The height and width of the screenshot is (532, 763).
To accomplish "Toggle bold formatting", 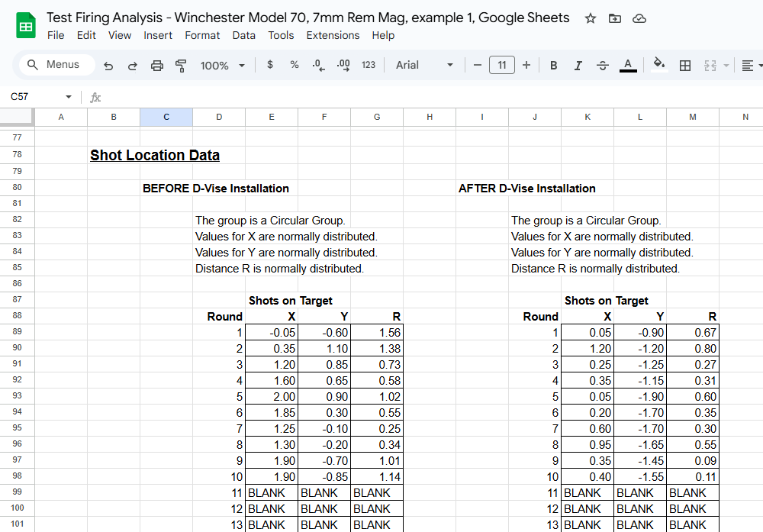I will (553, 65).
